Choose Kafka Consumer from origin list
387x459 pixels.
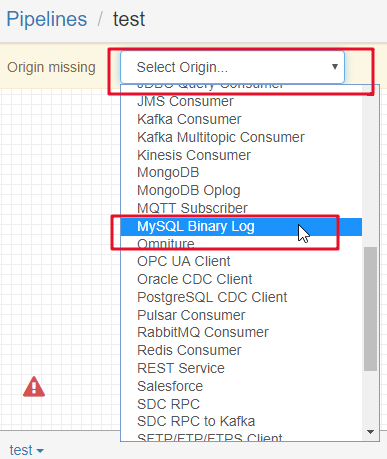tap(241, 119)
